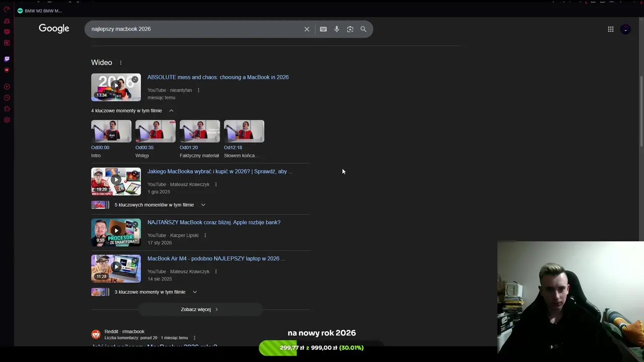This screenshot has width=644, height=362.
Task: Click inside the Google search field
Action: (x=196, y=29)
